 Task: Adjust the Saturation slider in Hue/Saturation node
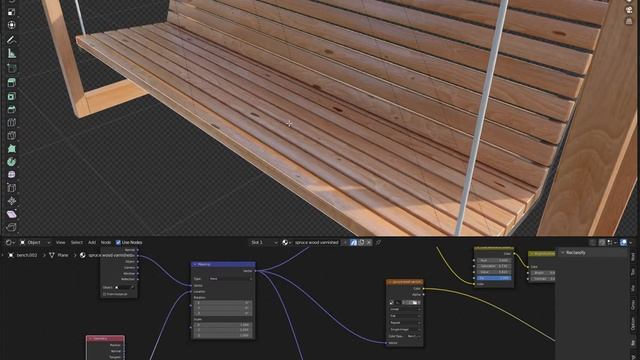(493, 266)
